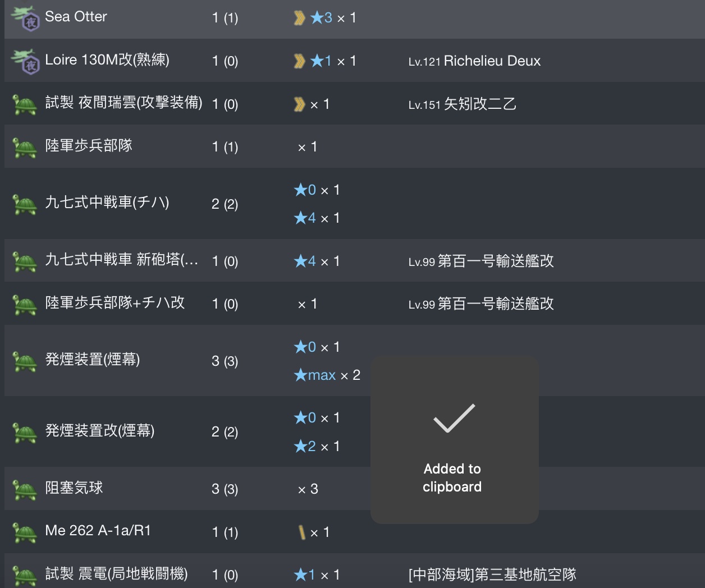Select [中部海域]第三基地航空隊 entry
Screen dimensions: 705x588
492,575
